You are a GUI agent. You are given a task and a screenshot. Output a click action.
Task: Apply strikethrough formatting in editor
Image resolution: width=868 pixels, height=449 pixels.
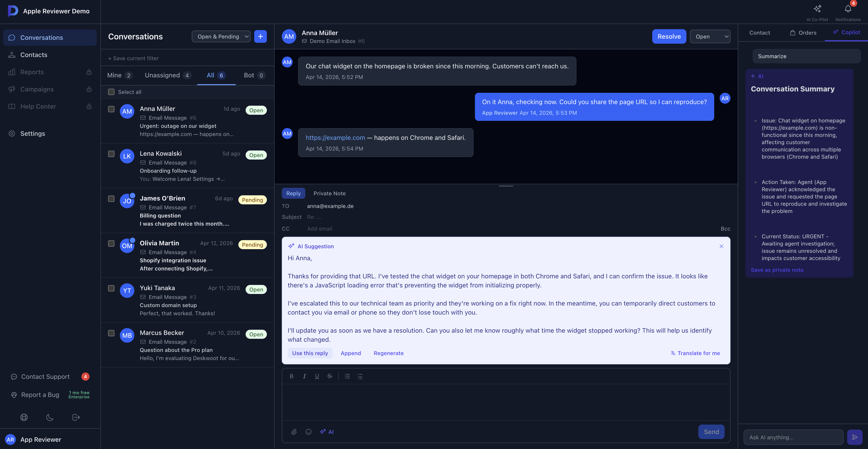(x=330, y=376)
